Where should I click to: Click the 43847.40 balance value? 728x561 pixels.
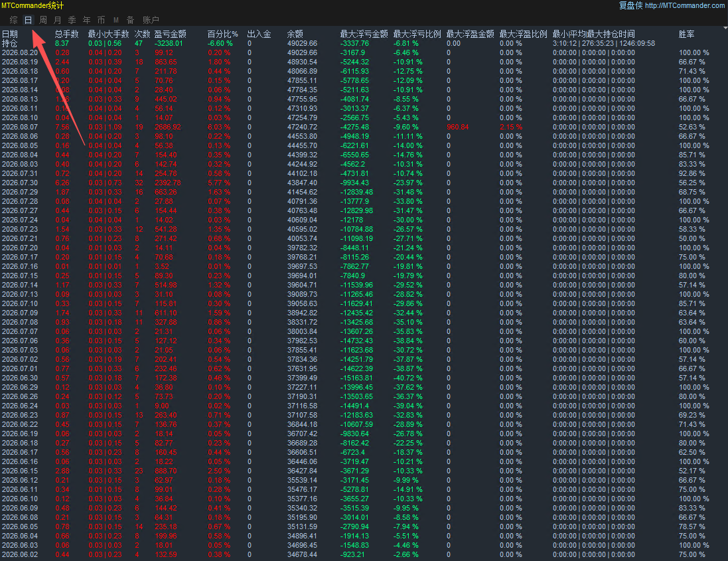pyautogui.click(x=302, y=183)
